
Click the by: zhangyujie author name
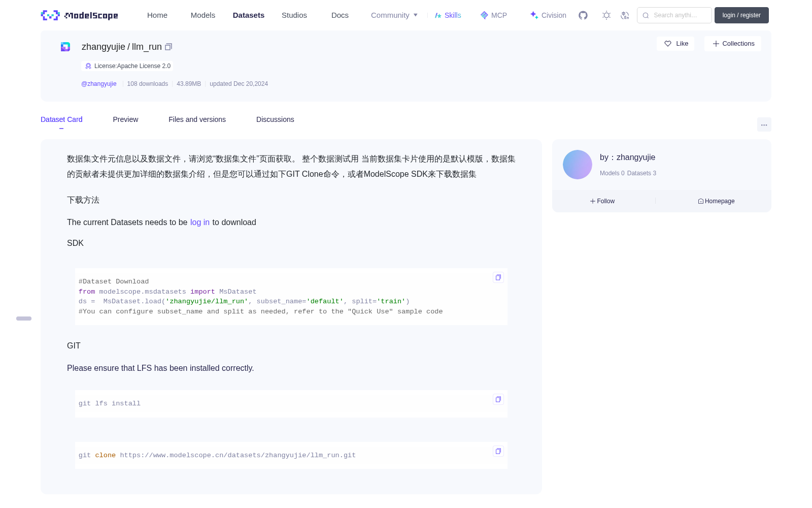point(627,157)
